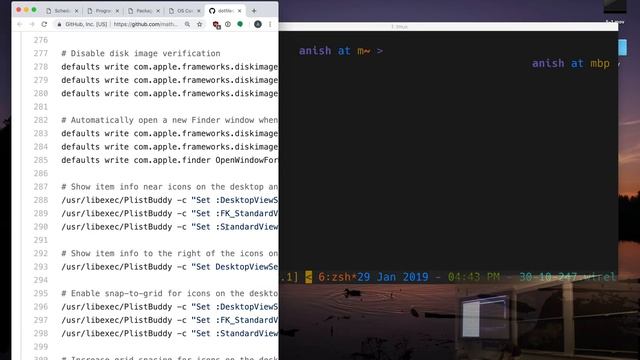Go forward in Chrome browser
Screen dimensions: 640x360
[x=32, y=24]
